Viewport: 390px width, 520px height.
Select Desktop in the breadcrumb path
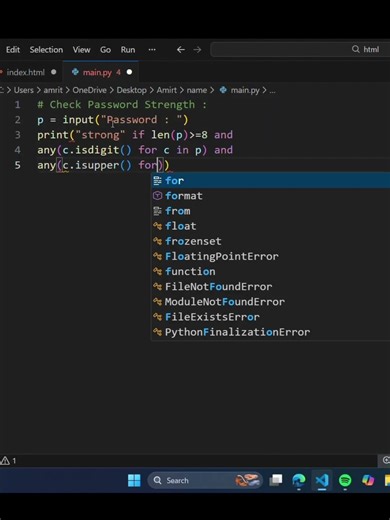click(131, 90)
